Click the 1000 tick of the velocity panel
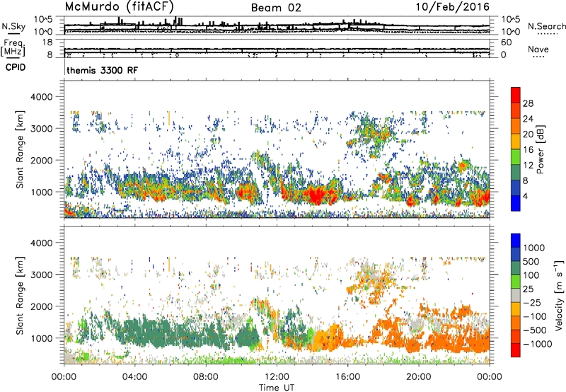The width and height of the screenshot is (566, 392). tap(43, 338)
